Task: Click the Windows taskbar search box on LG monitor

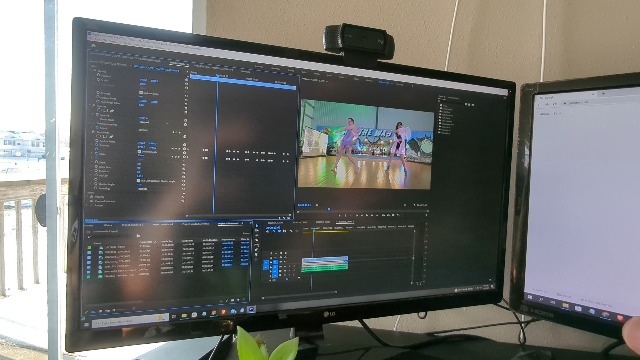Action: (130, 320)
